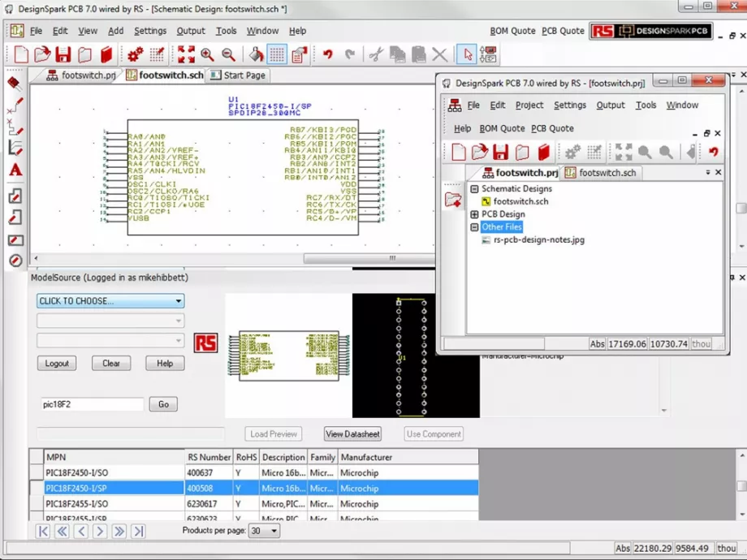Open the Products per page dropdown

264,531
